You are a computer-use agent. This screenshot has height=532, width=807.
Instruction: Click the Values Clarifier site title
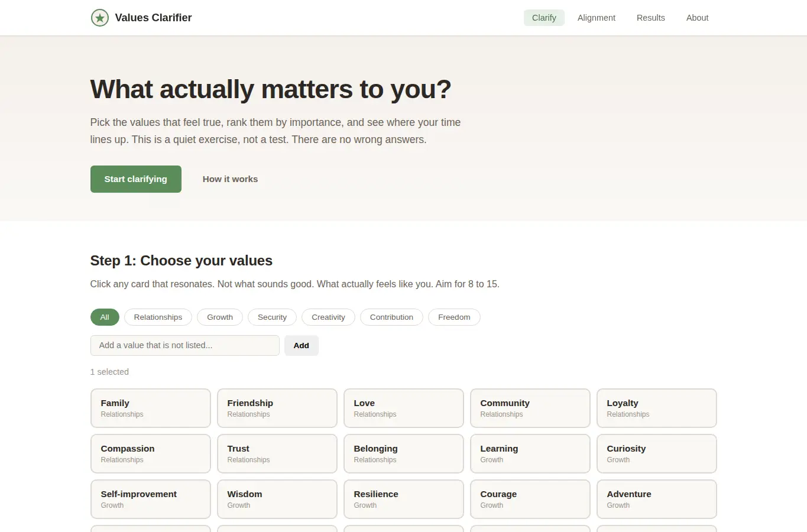153,18
